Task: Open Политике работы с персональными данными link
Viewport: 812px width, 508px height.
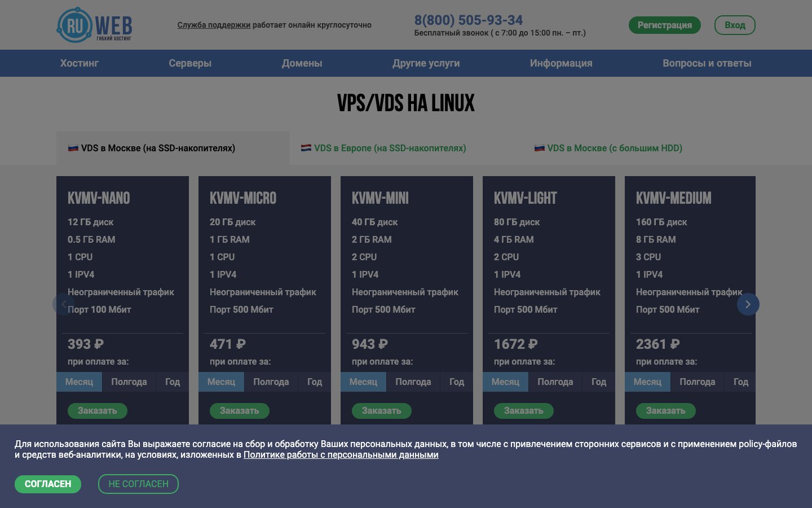Action: (x=341, y=455)
